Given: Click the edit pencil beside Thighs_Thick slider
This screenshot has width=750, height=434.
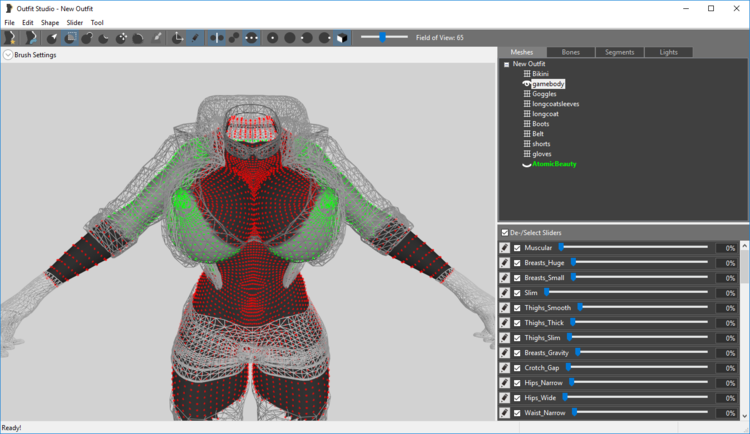Looking at the screenshot, I should pyautogui.click(x=505, y=323).
